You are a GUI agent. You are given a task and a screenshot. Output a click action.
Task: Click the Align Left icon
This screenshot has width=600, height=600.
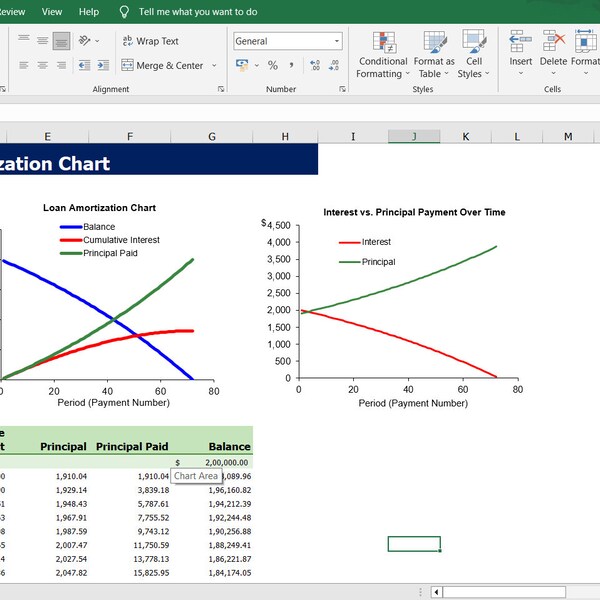[x=24, y=65]
